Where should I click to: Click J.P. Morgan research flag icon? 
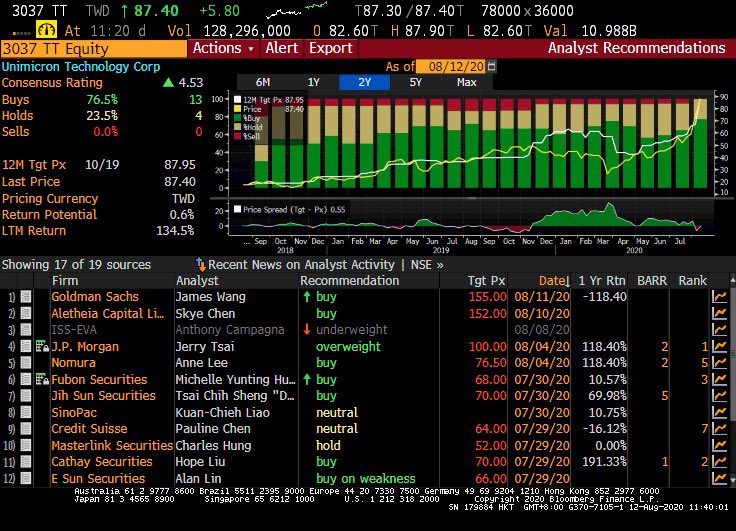42,347
